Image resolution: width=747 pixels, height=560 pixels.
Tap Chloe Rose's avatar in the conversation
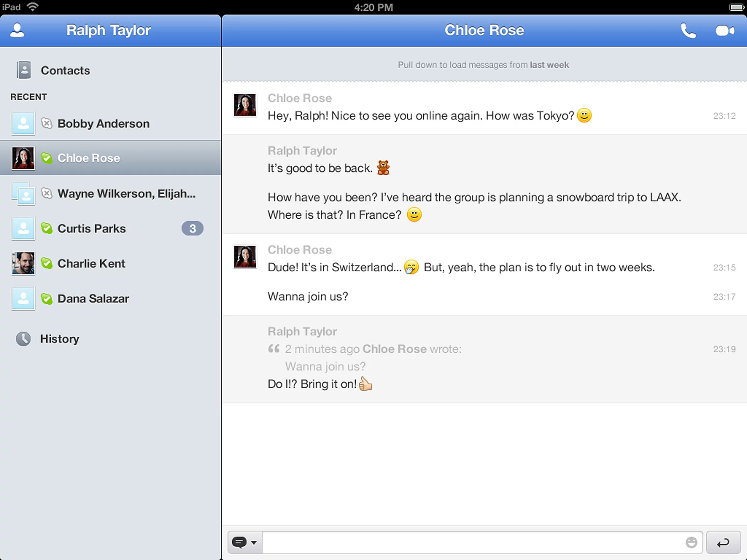tap(245, 105)
